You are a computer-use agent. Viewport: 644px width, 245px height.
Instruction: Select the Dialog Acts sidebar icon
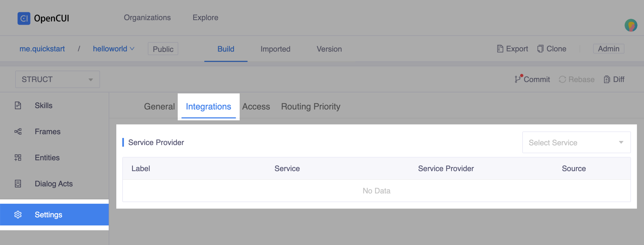(18, 184)
